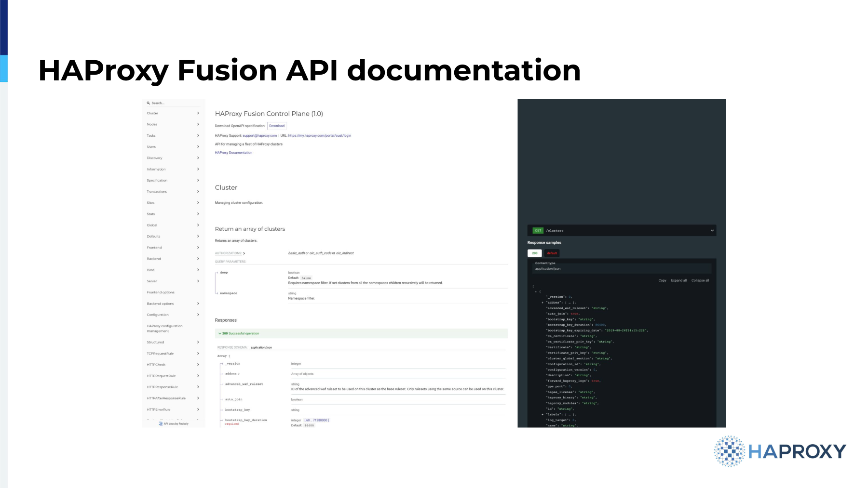This screenshot has width=868, height=488.
Task: Click Copy in the response sample
Action: [663, 280]
